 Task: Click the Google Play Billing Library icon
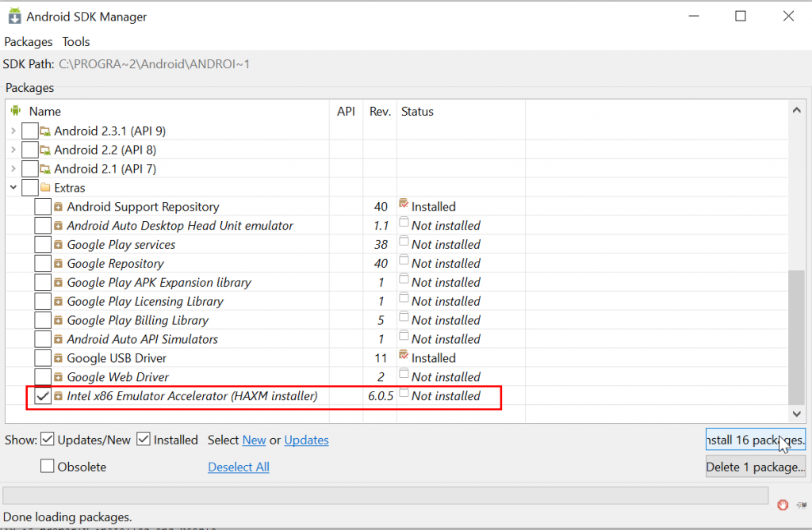tap(58, 320)
